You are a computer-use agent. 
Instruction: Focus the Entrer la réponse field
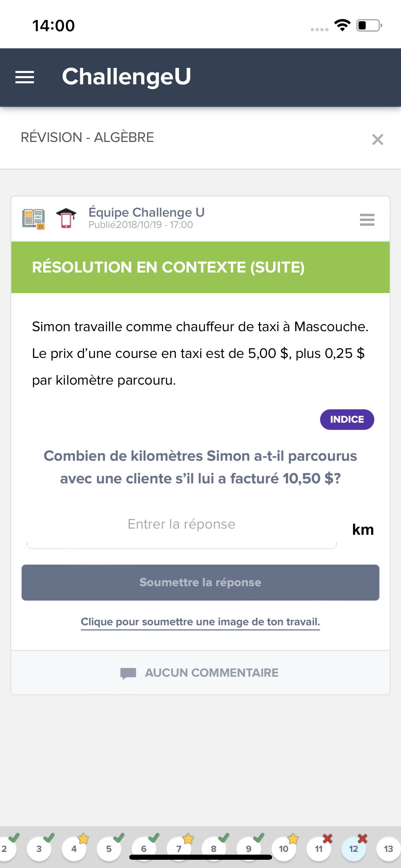pyautogui.click(x=182, y=525)
